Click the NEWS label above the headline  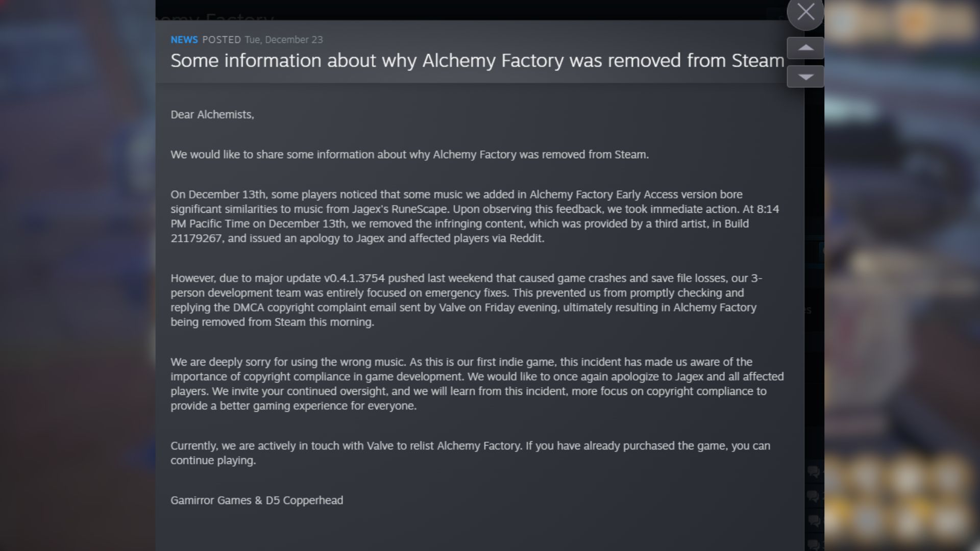pyautogui.click(x=184, y=40)
